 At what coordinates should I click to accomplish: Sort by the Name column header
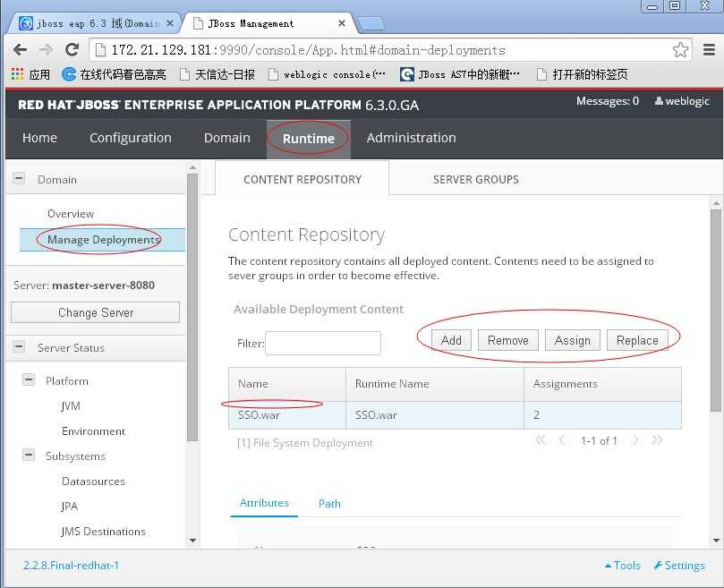pyautogui.click(x=286, y=384)
